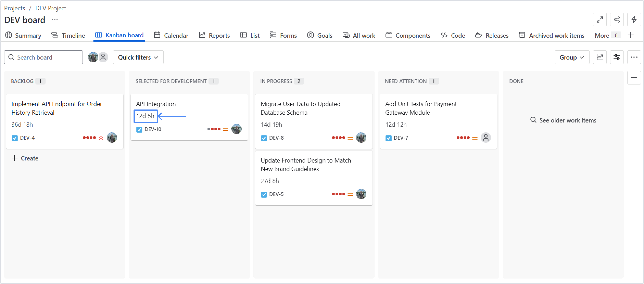Click See older work items link
This screenshot has width=644, height=284.
click(x=563, y=120)
